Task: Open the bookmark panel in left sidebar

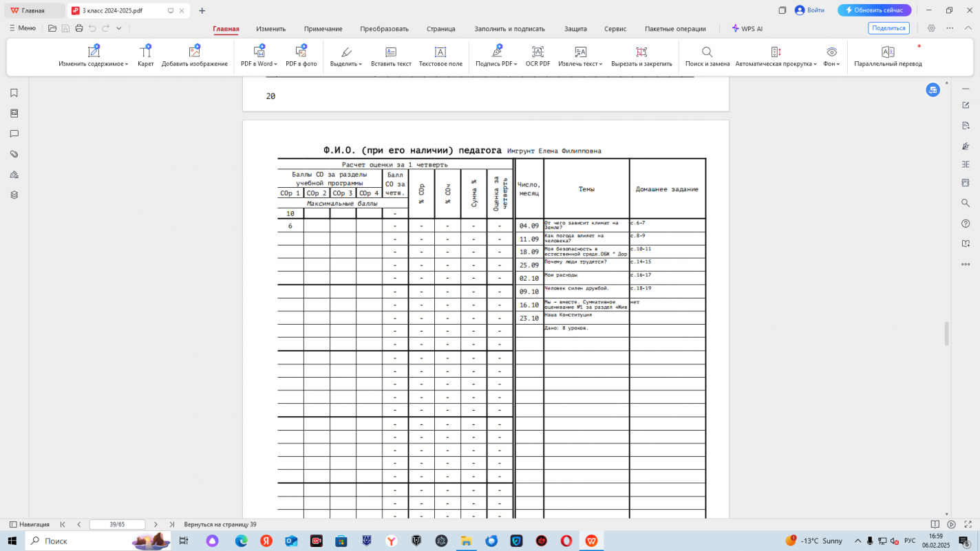Action: pyautogui.click(x=14, y=93)
